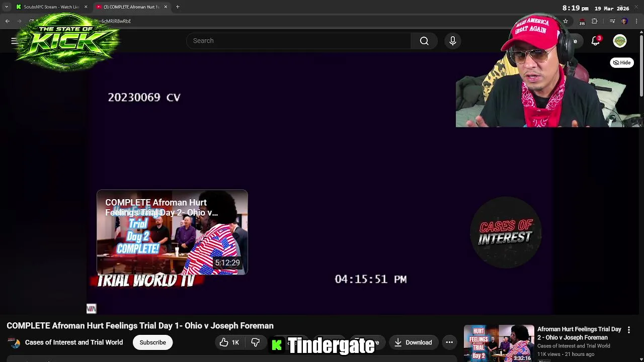Bookmark this page with star icon

566,21
